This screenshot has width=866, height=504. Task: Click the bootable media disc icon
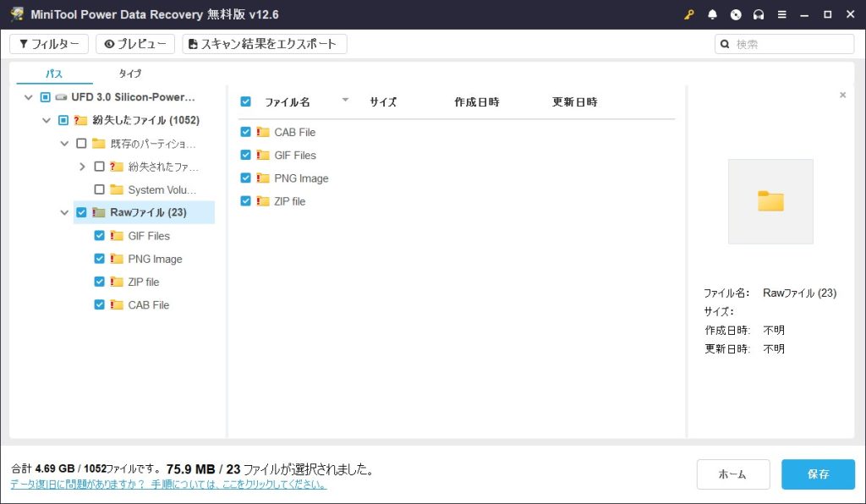[x=736, y=14]
